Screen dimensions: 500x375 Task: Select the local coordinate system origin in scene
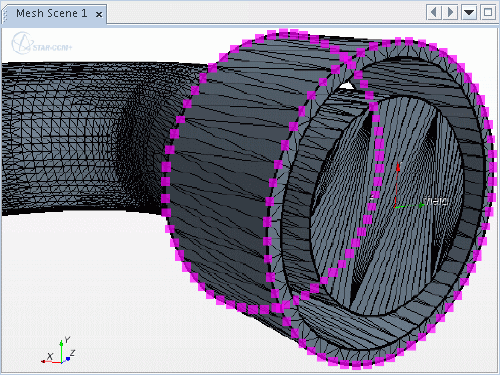395,207
